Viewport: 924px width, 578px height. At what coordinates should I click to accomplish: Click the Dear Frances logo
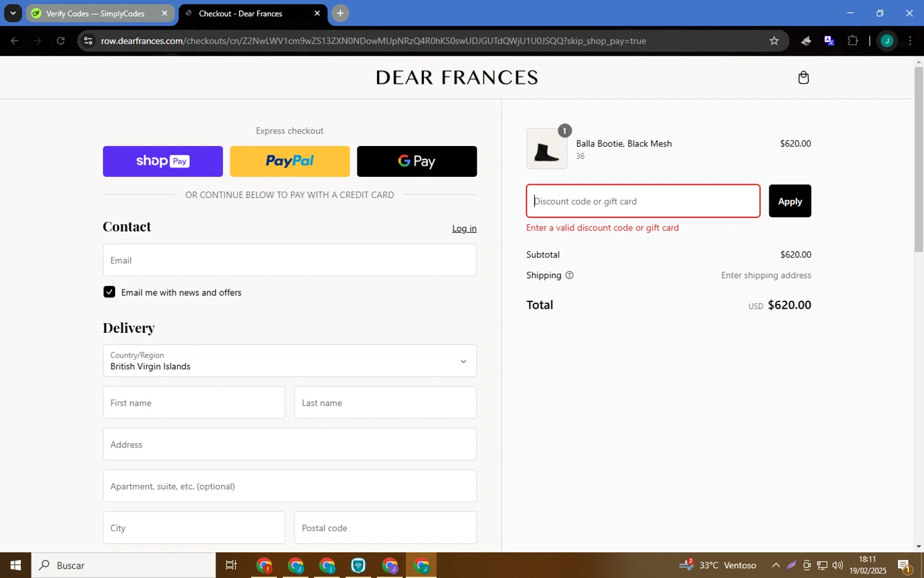[x=457, y=78]
